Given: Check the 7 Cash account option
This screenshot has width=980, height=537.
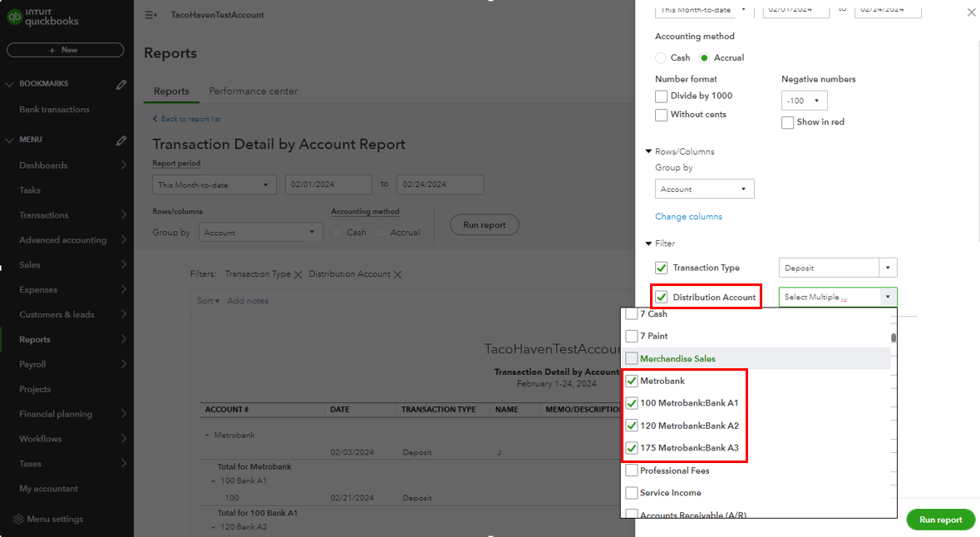Looking at the screenshot, I should point(632,314).
